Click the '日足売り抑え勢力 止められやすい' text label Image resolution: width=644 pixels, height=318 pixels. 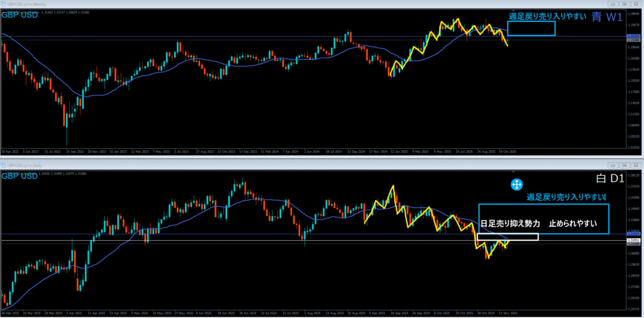(x=538, y=224)
